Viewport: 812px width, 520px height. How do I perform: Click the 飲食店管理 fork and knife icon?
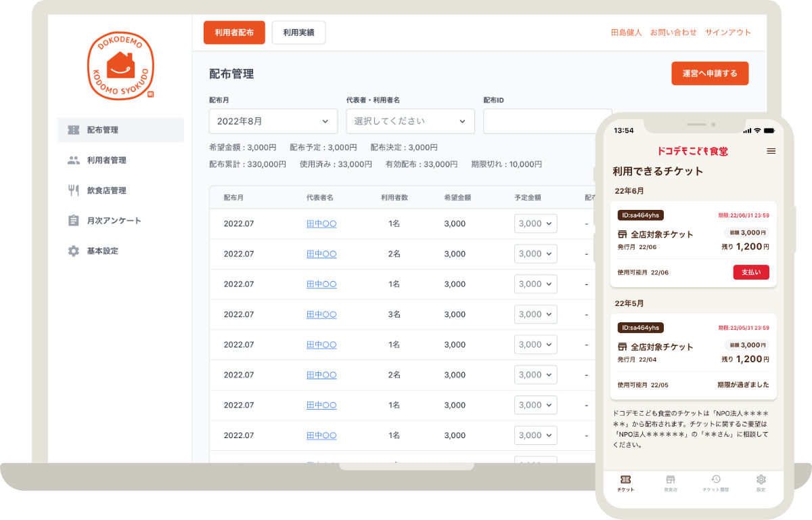click(74, 190)
